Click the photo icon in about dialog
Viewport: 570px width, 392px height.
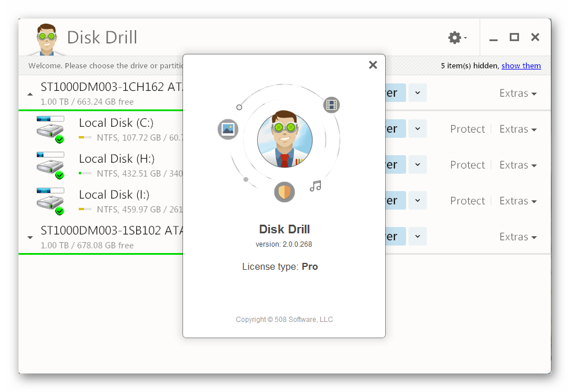tap(228, 129)
